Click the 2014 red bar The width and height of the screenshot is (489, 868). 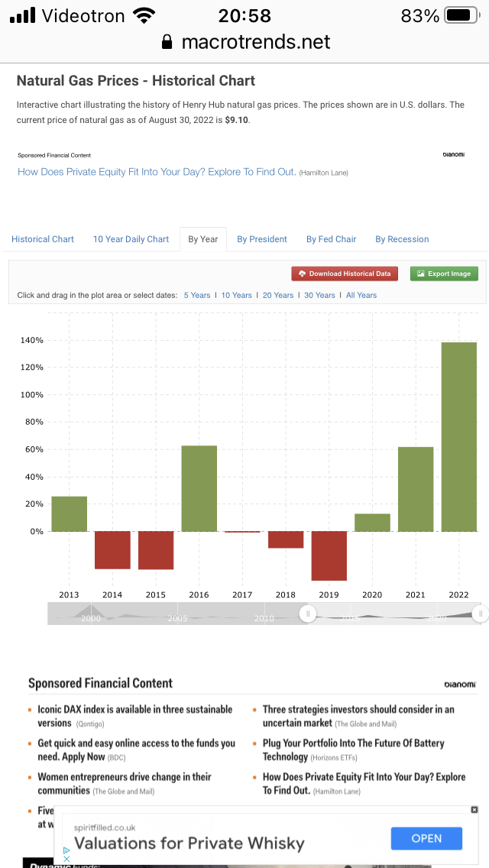click(112, 550)
